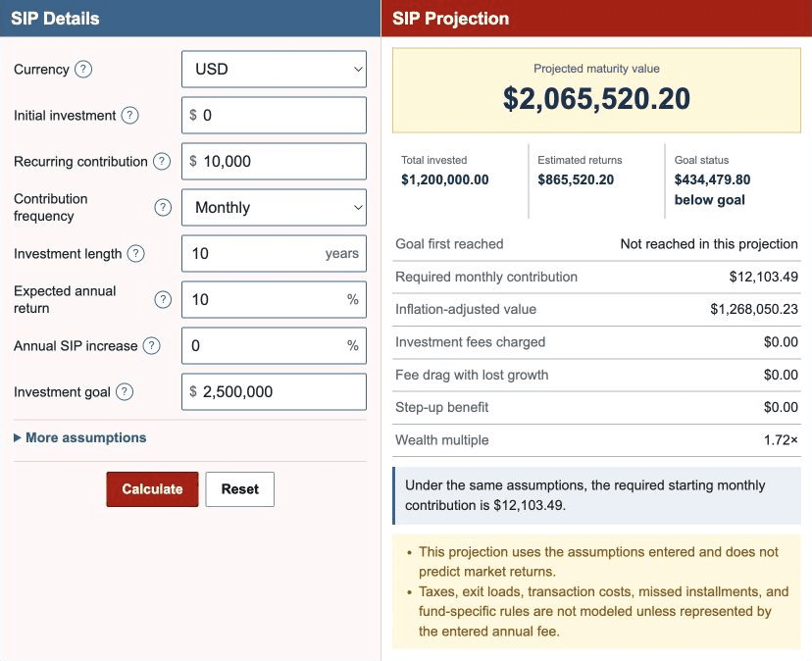Open the USD currency dropdown
This screenshot has width=812, height=661.
click(274, 69)
